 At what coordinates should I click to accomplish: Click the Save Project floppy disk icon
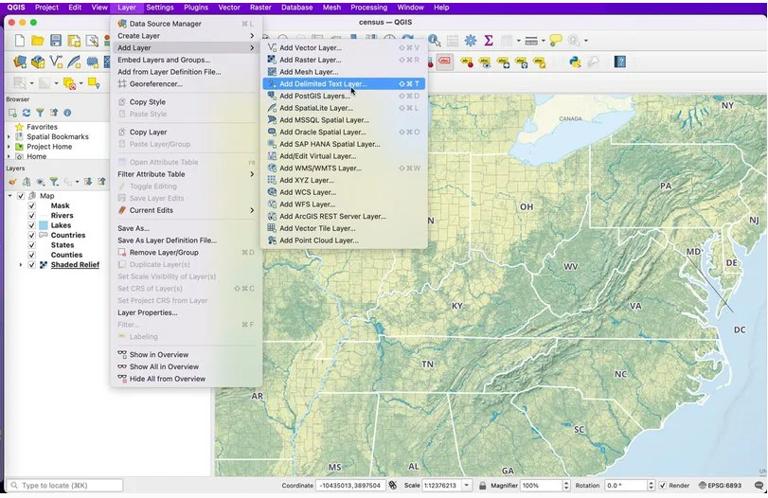56,40
